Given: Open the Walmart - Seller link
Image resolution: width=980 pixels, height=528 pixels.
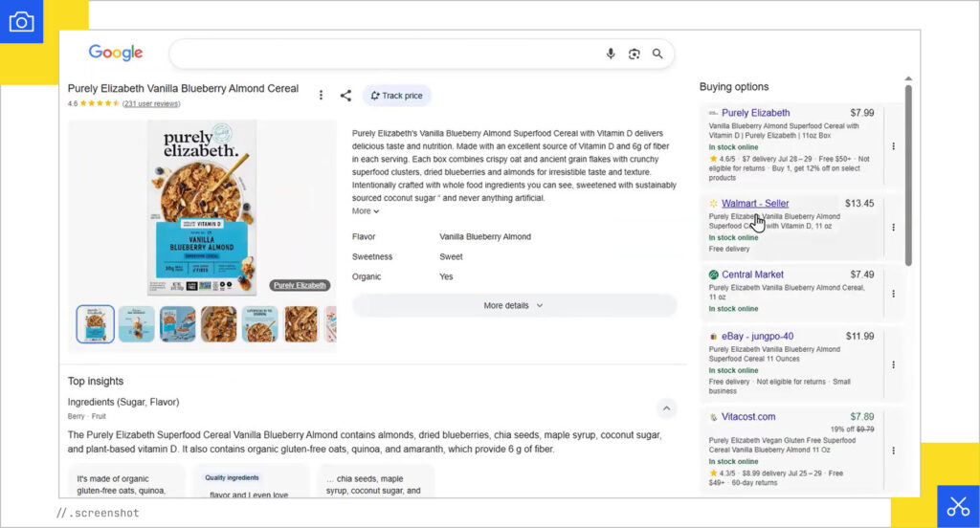Looking at the screenshot, I should point(755,204).
